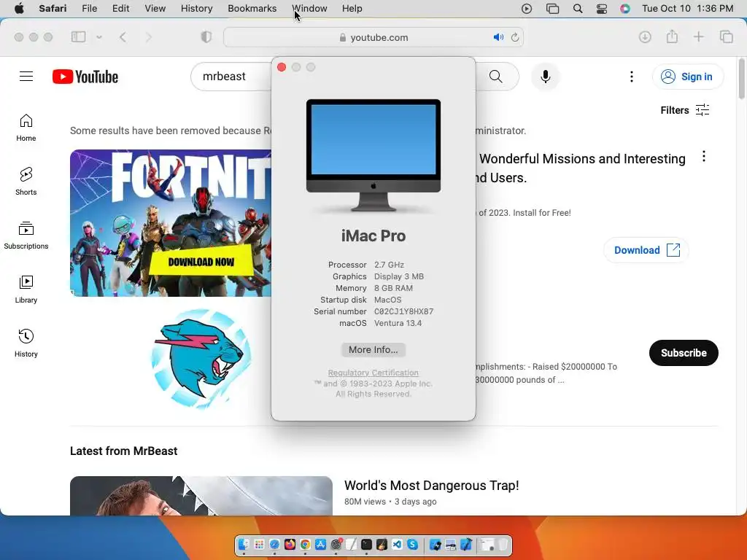Open History in YouTube sidebar
747x560 pixels.
pyautogui.click(x=26, y=343)
